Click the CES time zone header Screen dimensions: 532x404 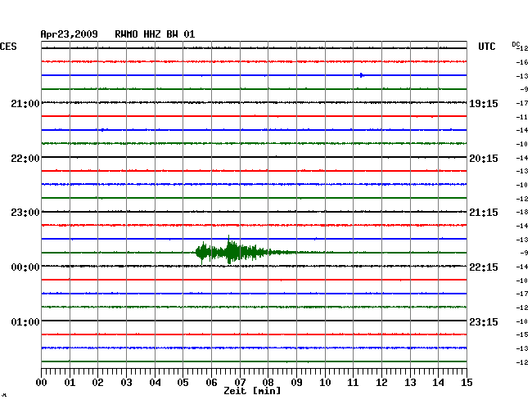tap(8, 47)
